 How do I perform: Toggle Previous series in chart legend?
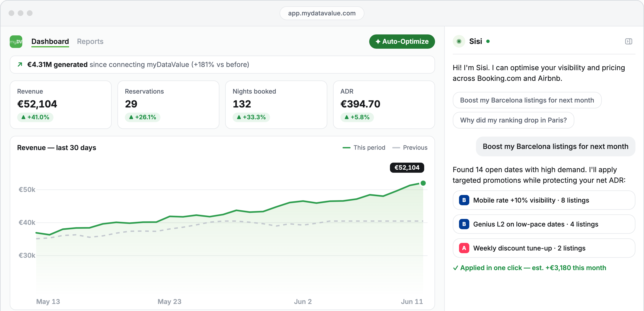click(410, 148)
